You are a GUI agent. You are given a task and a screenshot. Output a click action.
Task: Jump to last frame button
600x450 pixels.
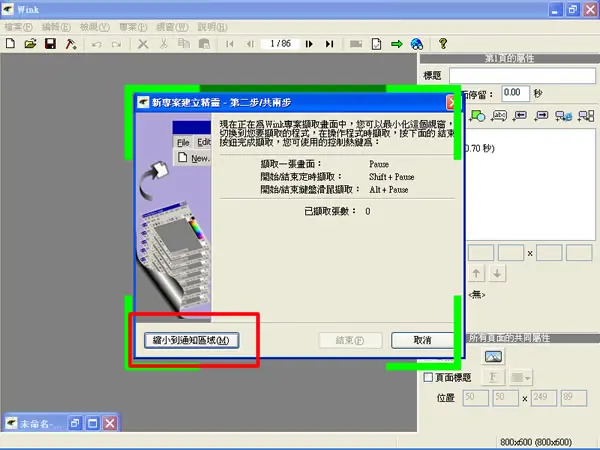point(329,44)
